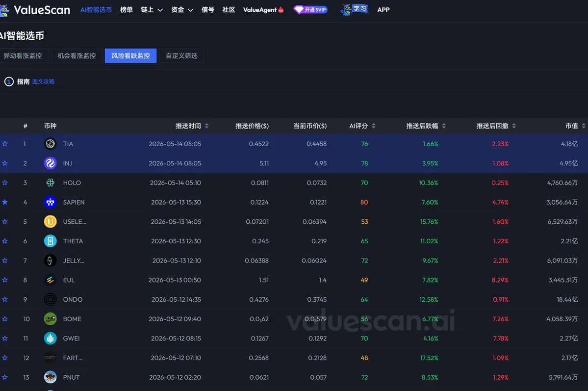This screenshot has width=588, height=391.
Task: Open the FART... coin icon
Action: (x=50, y=358)
